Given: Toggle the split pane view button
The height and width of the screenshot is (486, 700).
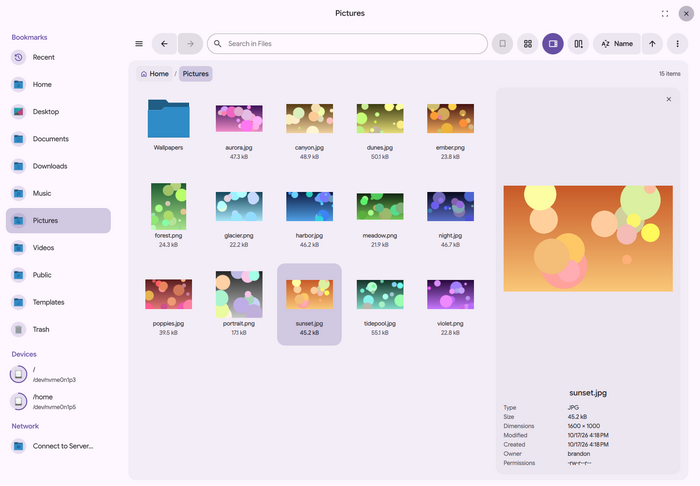Looking at the screenshot, I should tap(579, 44).
